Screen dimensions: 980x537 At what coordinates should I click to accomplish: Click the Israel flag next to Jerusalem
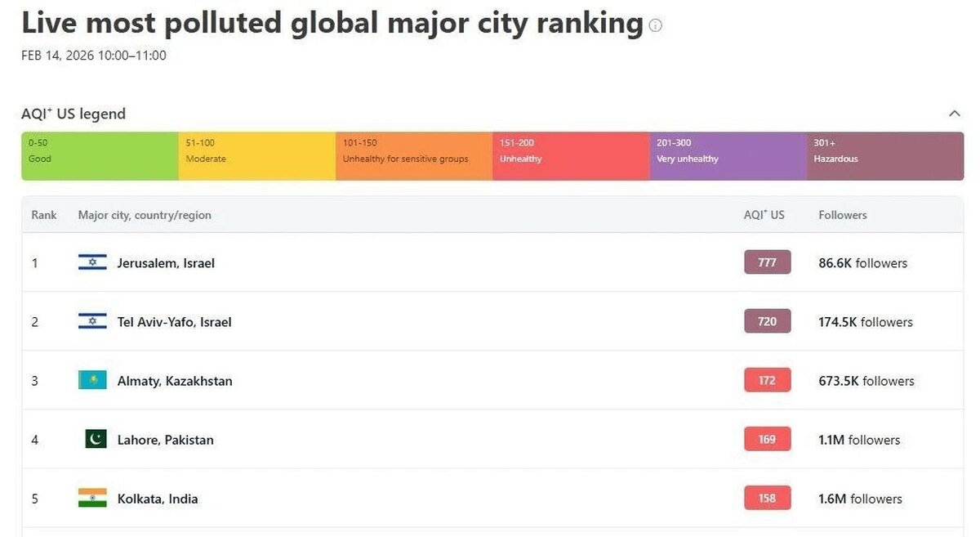pos(92,262)
